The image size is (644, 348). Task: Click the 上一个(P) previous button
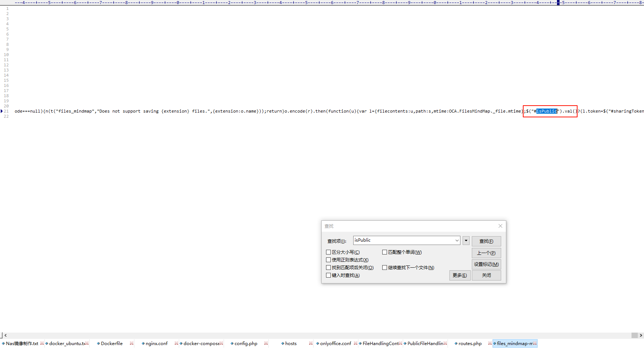coord(486,253)
